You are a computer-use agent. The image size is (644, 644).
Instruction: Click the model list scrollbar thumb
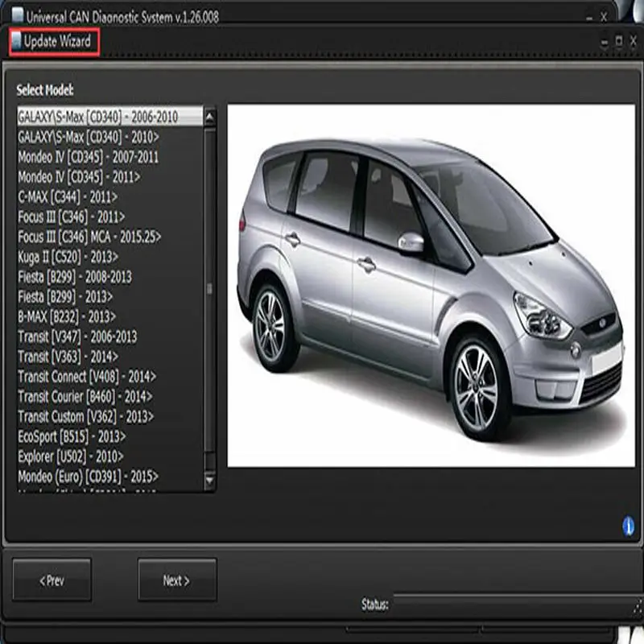209,289
